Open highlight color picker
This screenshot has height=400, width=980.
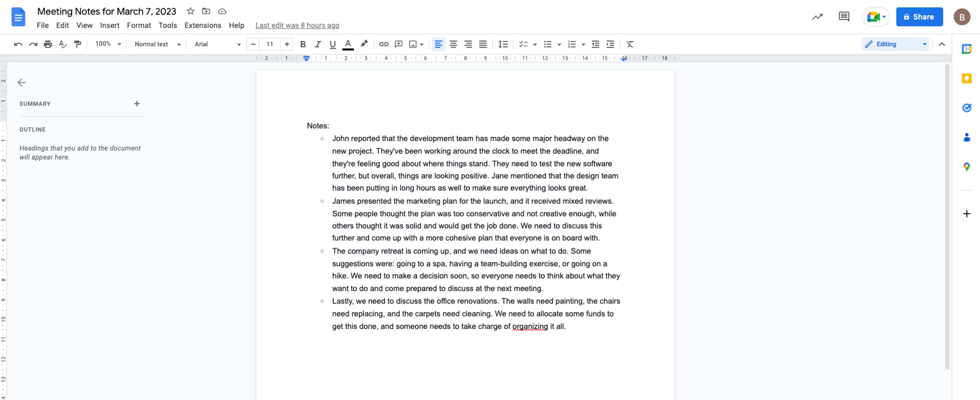364,44
